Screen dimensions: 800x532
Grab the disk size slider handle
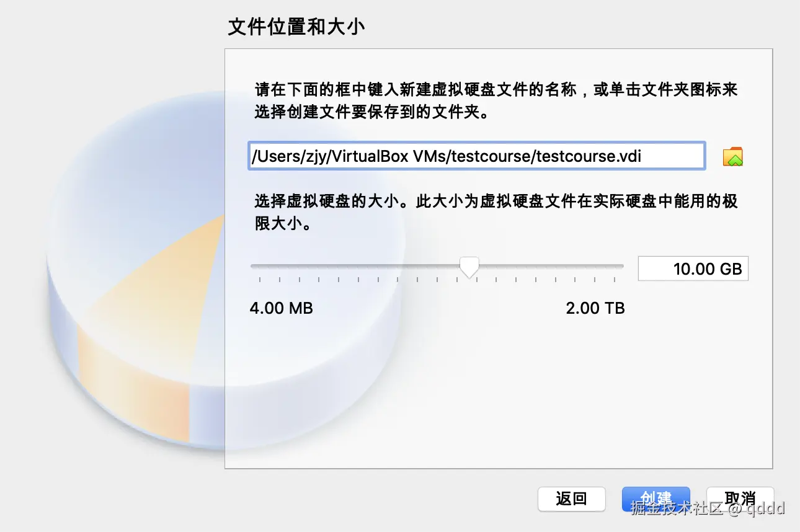[469, 267]
